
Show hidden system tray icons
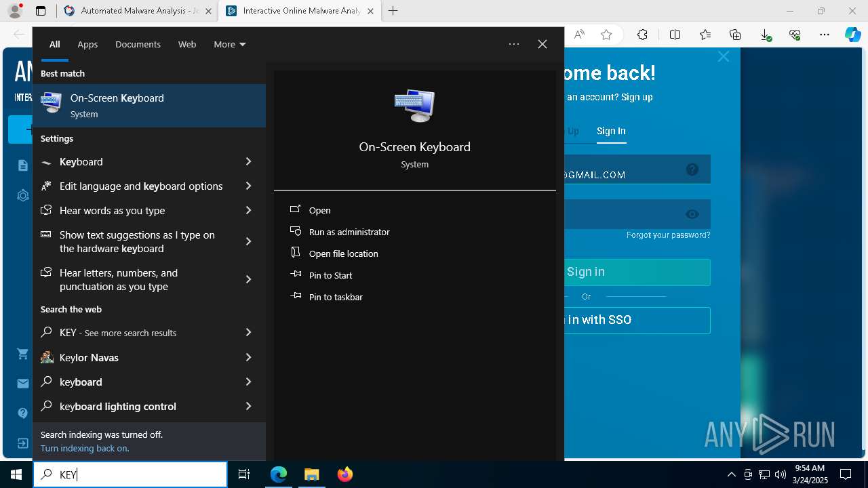[x=731, y=474]
